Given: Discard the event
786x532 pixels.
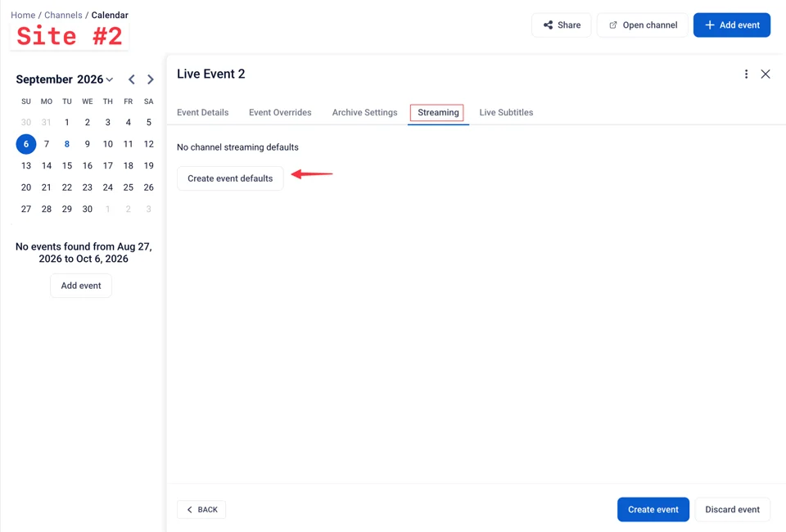Looking at the screenshot, I should pyautogui.click(x=732, y=509).
